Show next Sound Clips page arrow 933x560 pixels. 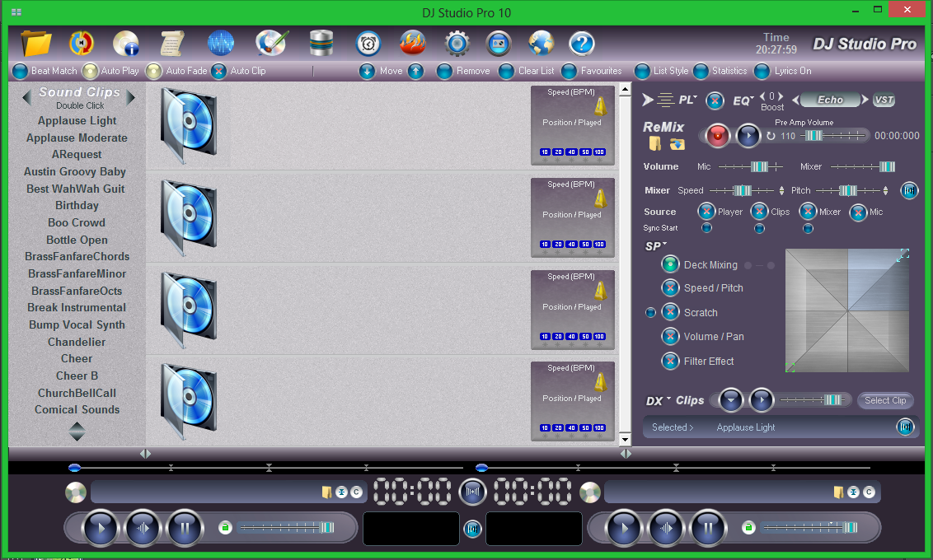click(x=130, y=97)
